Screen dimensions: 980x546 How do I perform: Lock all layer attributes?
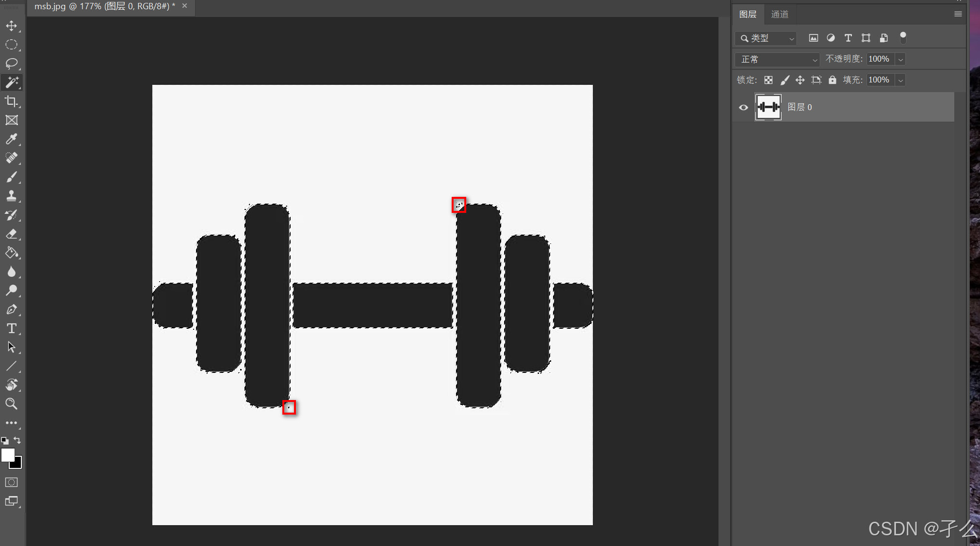coord(833,80)
